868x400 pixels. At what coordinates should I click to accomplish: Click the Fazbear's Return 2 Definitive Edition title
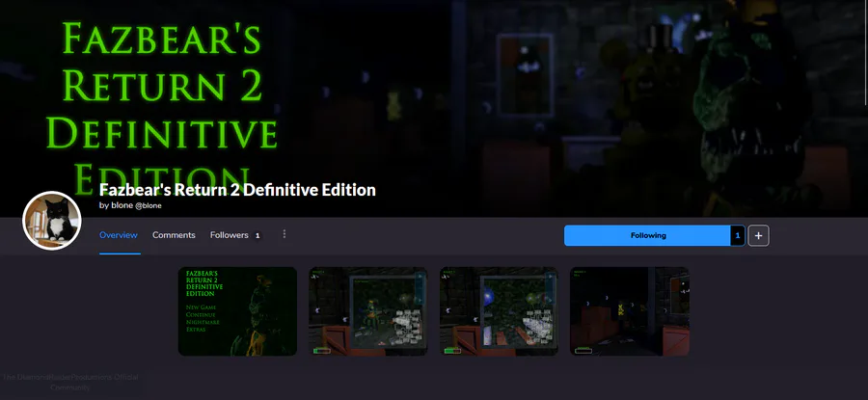237,190
